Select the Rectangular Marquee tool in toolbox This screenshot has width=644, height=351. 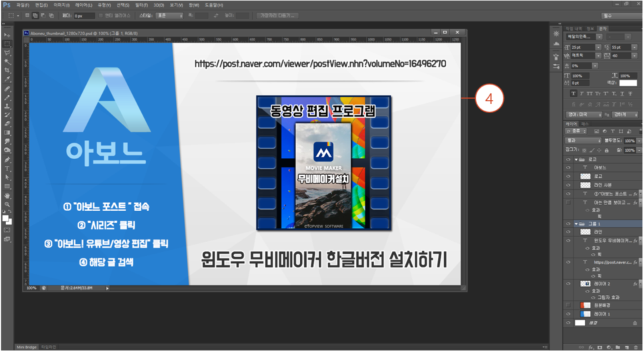[x=7, y=44]
